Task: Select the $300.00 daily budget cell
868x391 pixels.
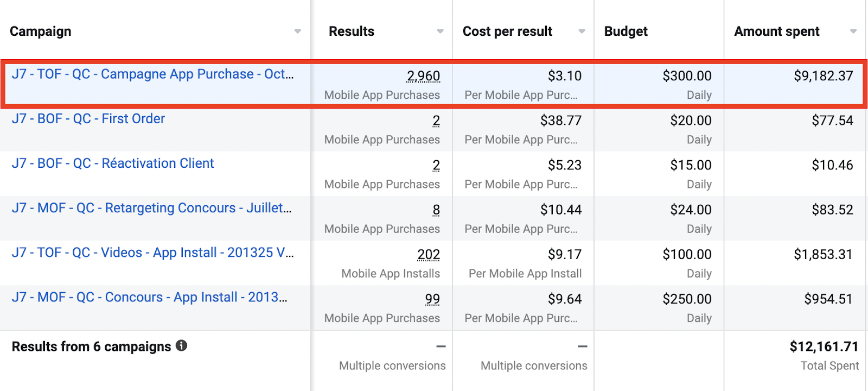Action: click(687, 76)
